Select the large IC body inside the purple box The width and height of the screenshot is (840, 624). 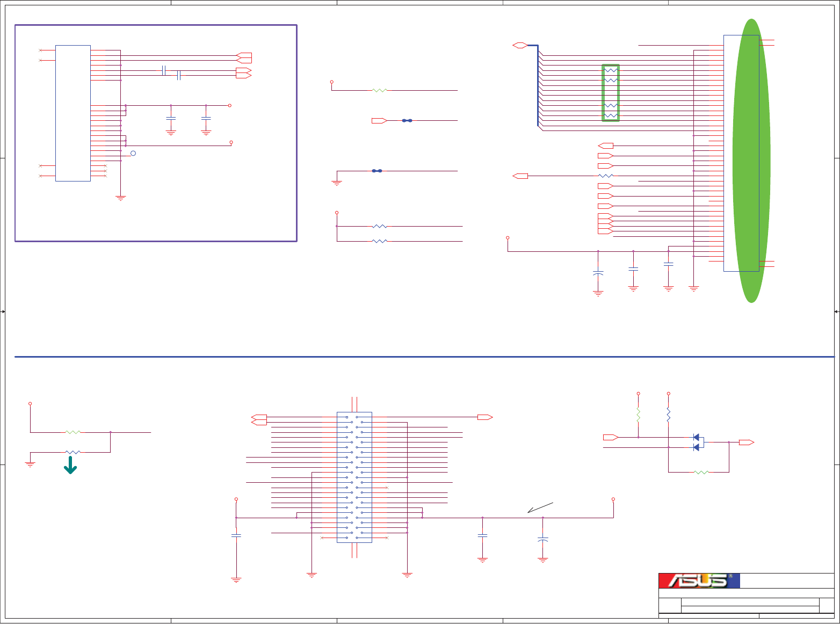(73, 113)
